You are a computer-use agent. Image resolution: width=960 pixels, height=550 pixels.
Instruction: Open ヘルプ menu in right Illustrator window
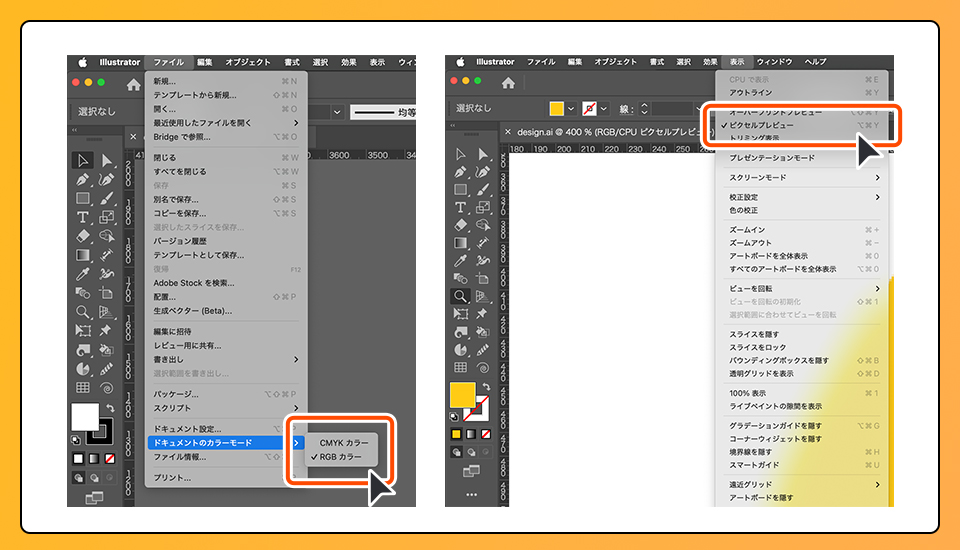[816, 61]
